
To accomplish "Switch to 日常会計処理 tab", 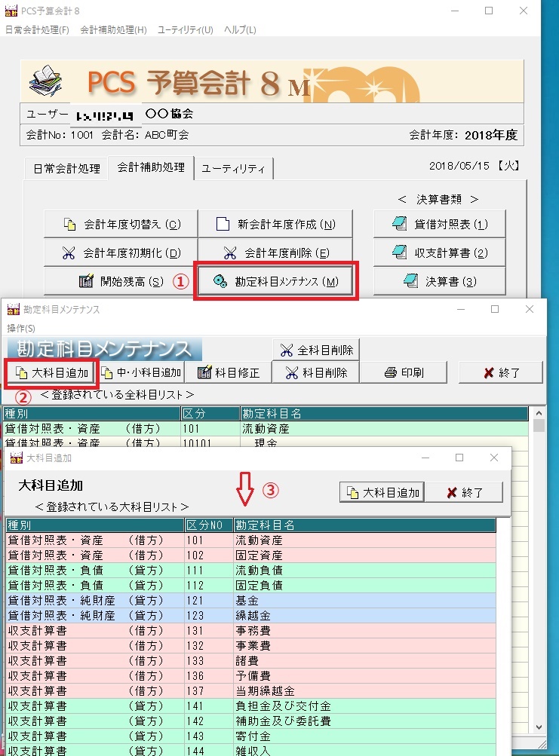I will coord(66,169).
